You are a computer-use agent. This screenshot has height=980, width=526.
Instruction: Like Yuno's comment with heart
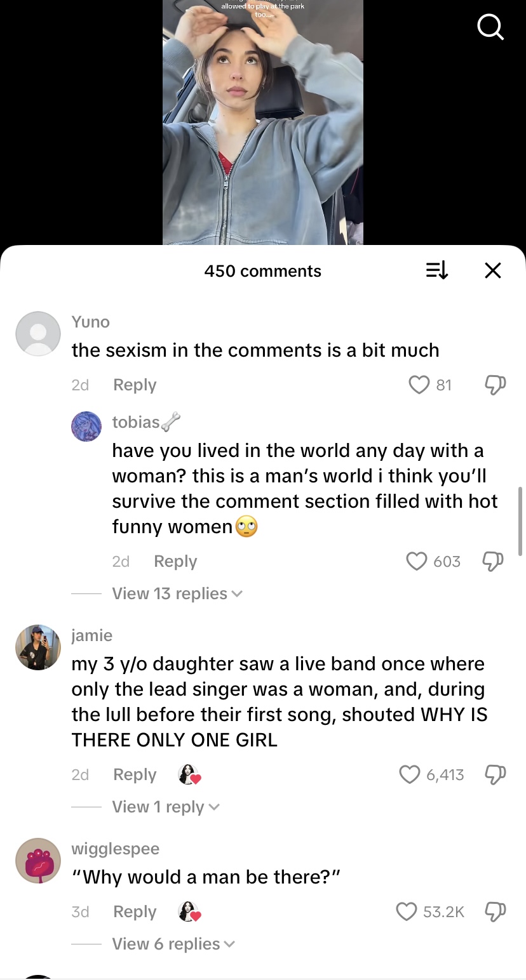point(419,385)
